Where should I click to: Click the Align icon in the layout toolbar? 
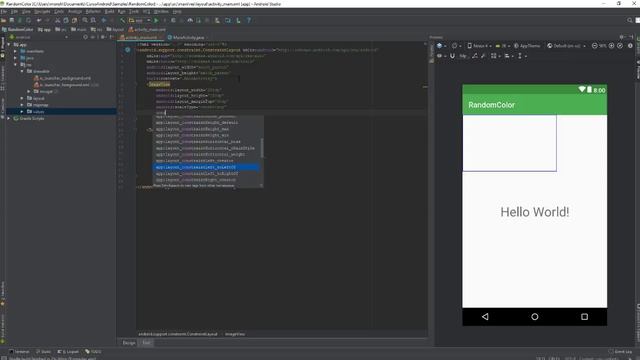pos(508,56)
